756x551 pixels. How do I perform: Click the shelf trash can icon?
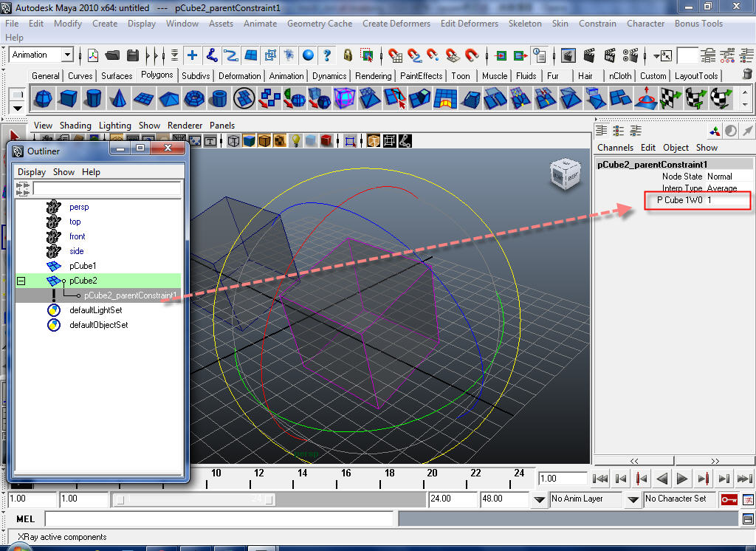coord(747,75)
